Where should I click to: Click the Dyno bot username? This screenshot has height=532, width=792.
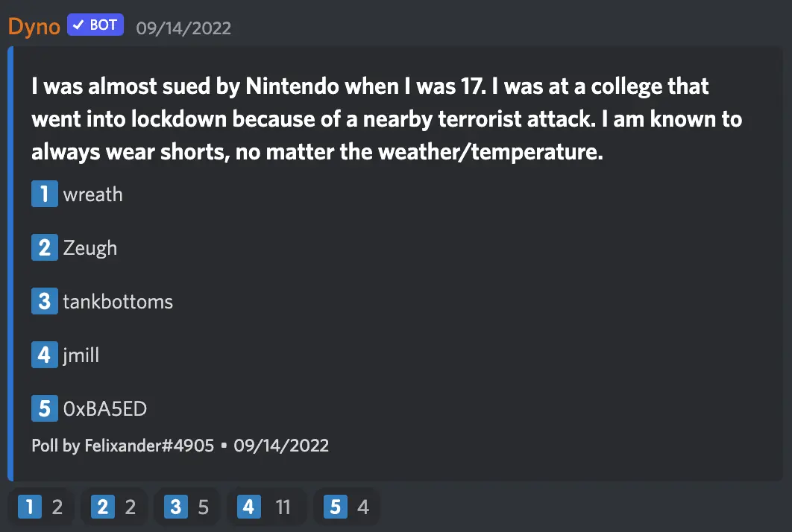pyautogui.click(x=34, y=27)
